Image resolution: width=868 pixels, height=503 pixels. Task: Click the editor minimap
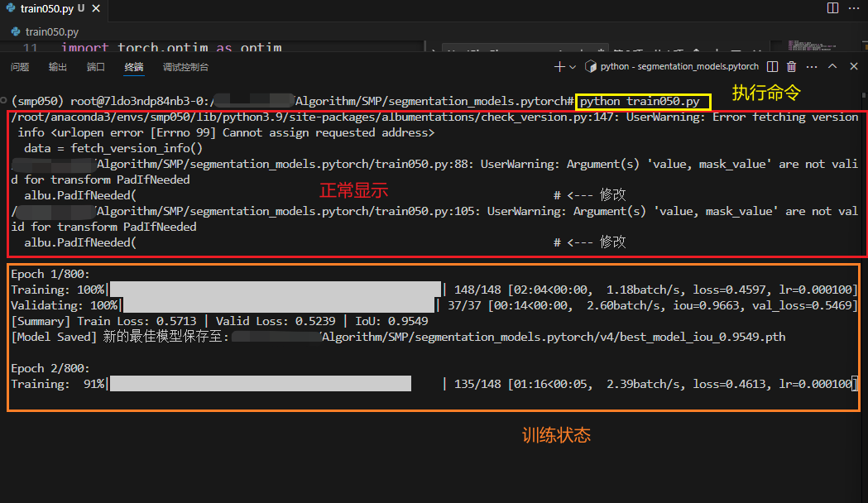[812, 46]
